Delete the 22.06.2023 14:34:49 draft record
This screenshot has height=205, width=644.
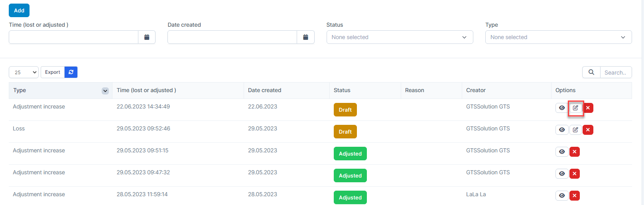(588, 108)
